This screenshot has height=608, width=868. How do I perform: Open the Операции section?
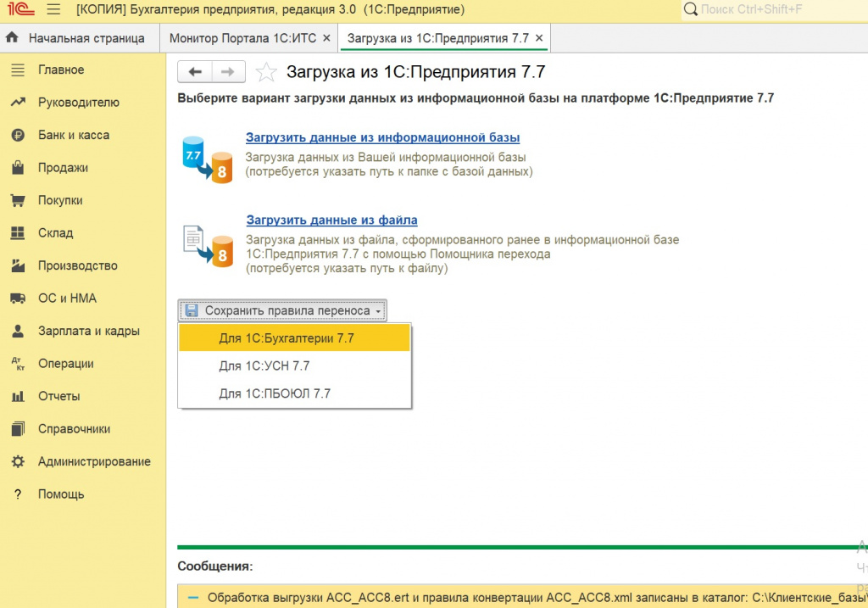(x=65, y=363)
